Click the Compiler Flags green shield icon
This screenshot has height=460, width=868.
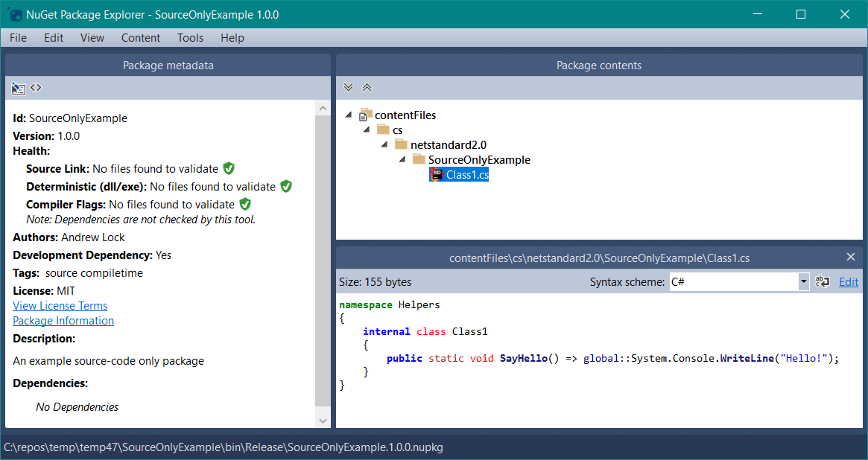click(245, 204)
